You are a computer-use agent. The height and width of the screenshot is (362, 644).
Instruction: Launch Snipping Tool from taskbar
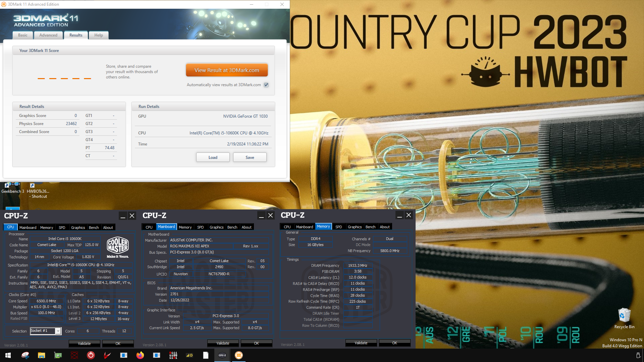(x=25, y=355)
